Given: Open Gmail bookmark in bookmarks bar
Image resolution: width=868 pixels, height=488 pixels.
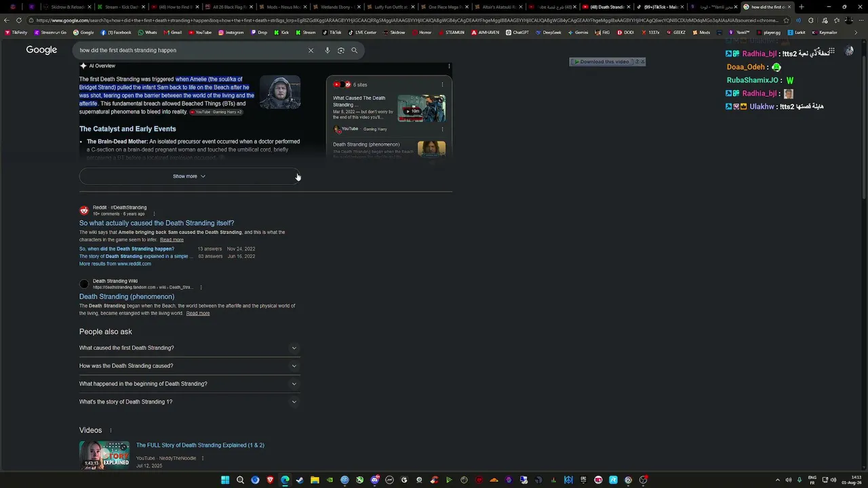Looking at the screenshot, I should coord(172,33).
